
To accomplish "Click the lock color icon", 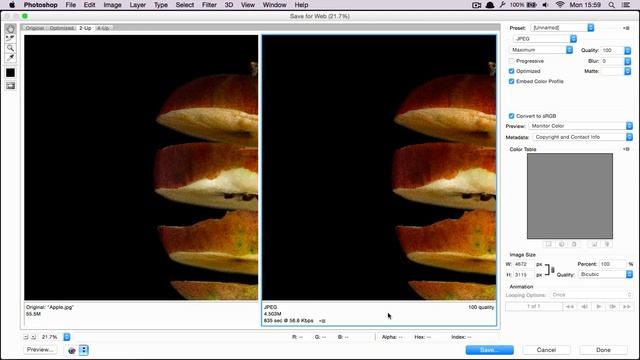I will click(x=574, y=244).
